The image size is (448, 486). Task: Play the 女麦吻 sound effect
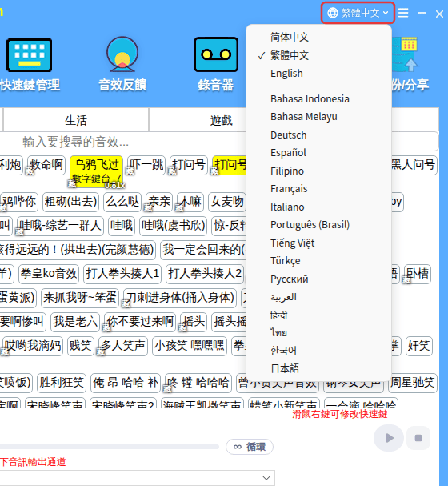pyautogui.click(x=227, y=202)
